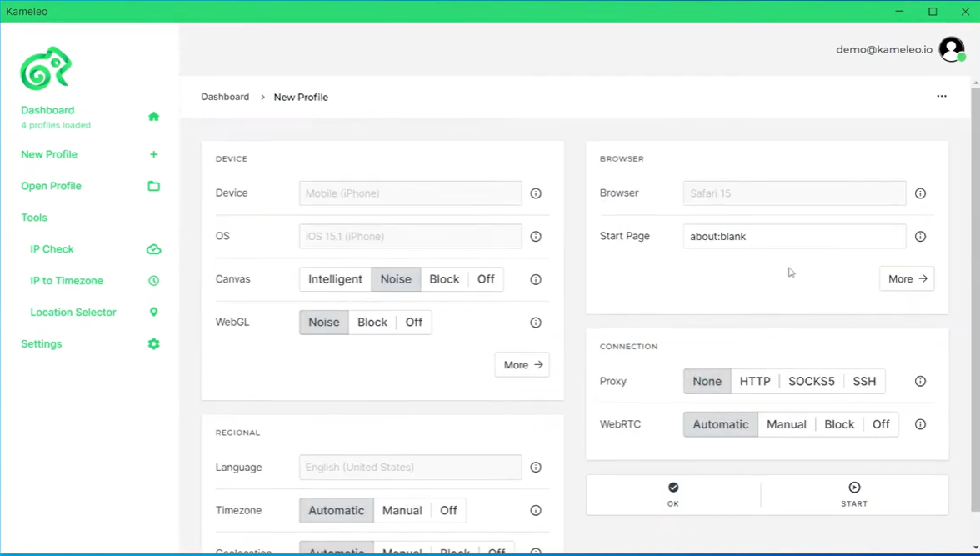Image resolution: width=980 pixels, height=556 pixels.
Task: Open the Language dropdown English (United States)
Action: 410,467
